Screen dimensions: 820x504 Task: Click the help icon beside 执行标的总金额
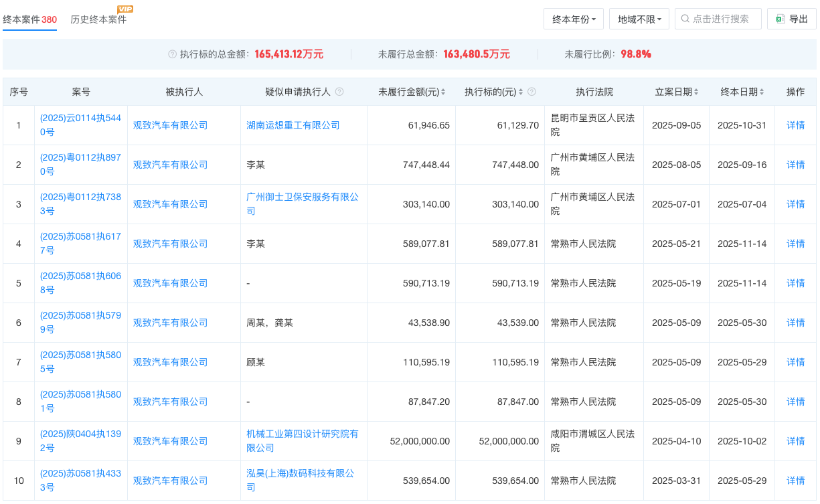tap(173, 54)
